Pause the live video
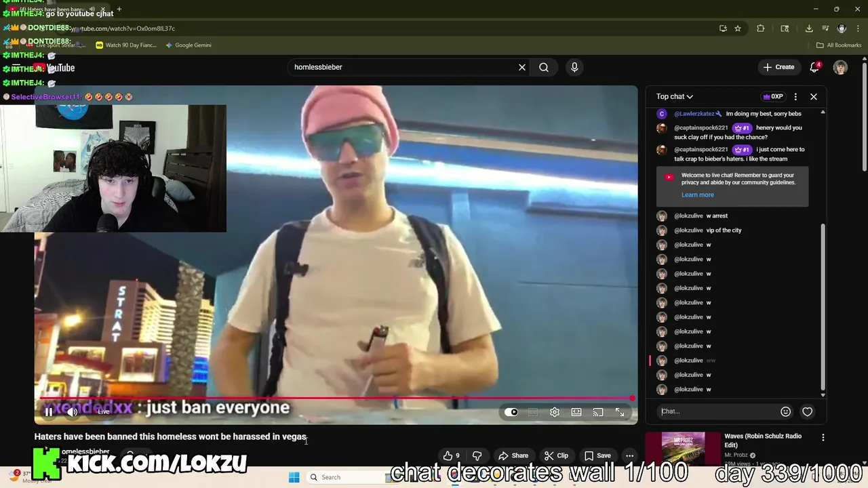868x488 pixels. point(49,412)
